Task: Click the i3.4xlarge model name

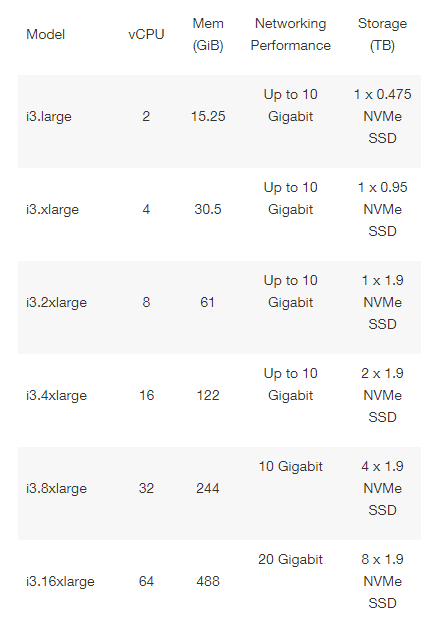Action: (56, 395)
